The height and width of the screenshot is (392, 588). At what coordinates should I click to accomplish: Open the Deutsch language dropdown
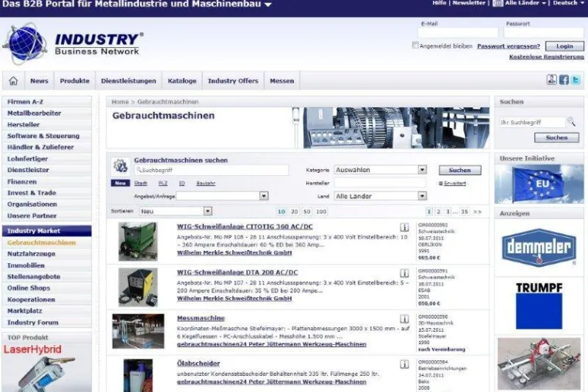[568, 3]
